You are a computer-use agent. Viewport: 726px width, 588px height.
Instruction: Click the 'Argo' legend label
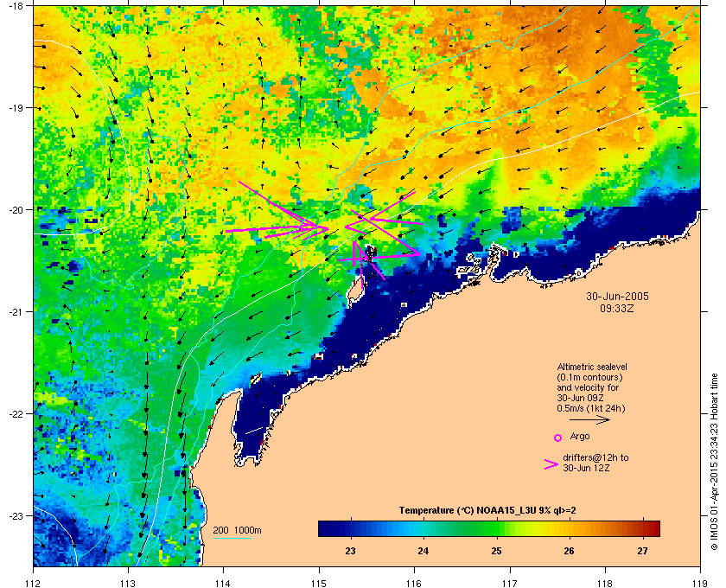coord(580,436)
